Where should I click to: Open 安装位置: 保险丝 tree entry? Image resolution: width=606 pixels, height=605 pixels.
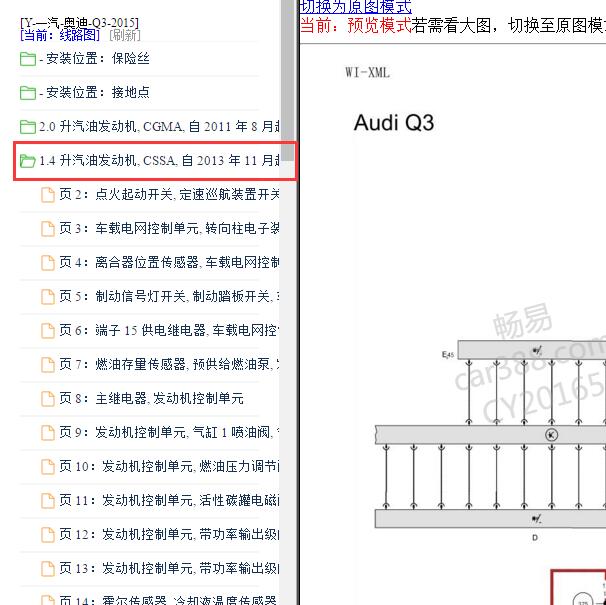[94, 59]
